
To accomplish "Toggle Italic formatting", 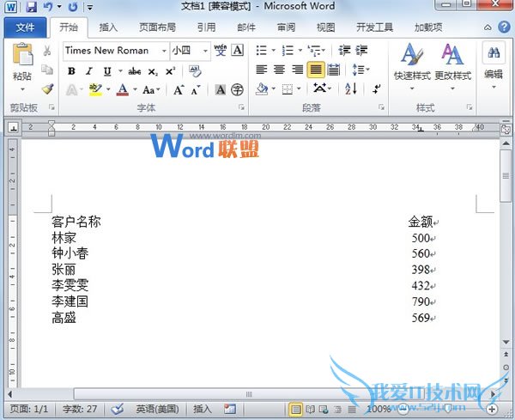I will [x=88, y=71].
